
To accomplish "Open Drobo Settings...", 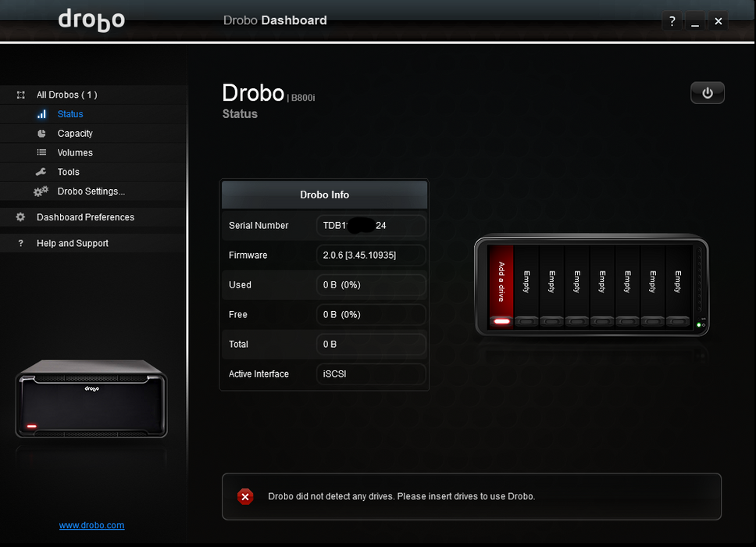I will [94, 191].
